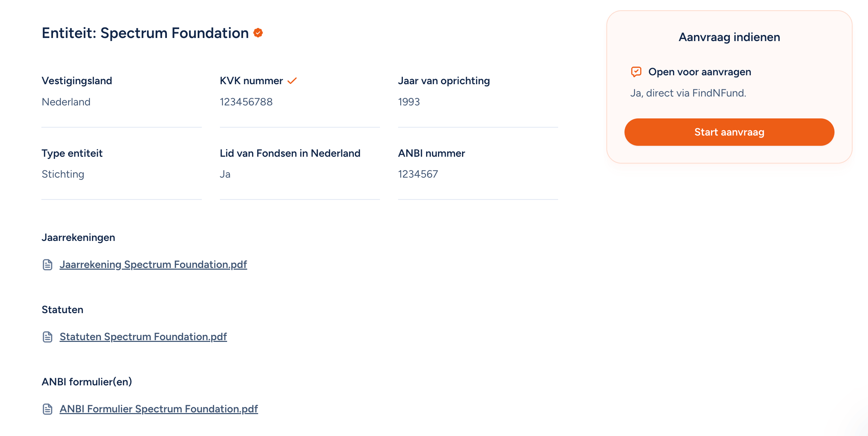Select the Vestigingsland field showing Nederland

[66, 102]
